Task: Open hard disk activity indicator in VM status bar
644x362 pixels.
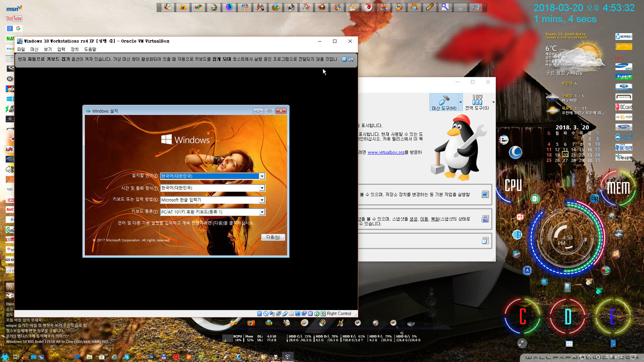Action: tap(259, 314)
